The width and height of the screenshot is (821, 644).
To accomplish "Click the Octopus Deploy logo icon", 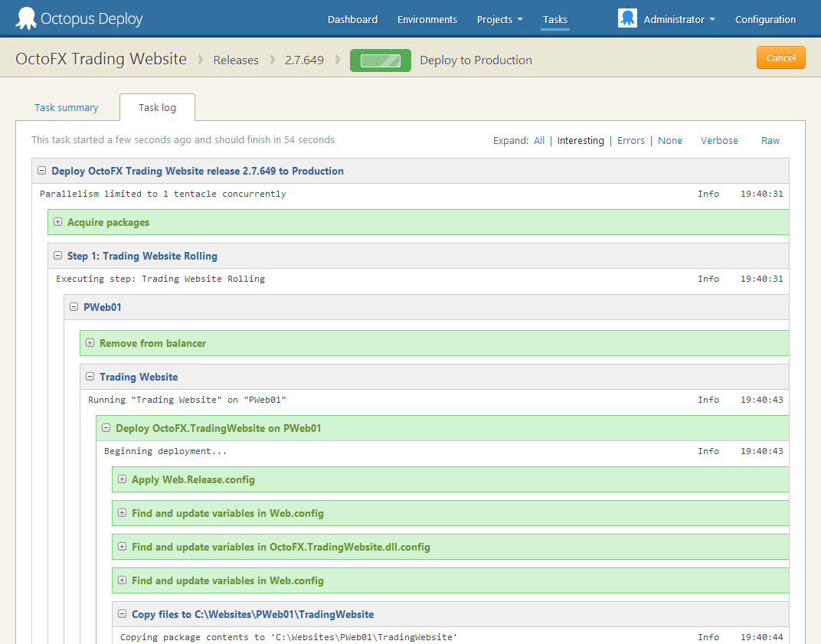I will [26, 18].
